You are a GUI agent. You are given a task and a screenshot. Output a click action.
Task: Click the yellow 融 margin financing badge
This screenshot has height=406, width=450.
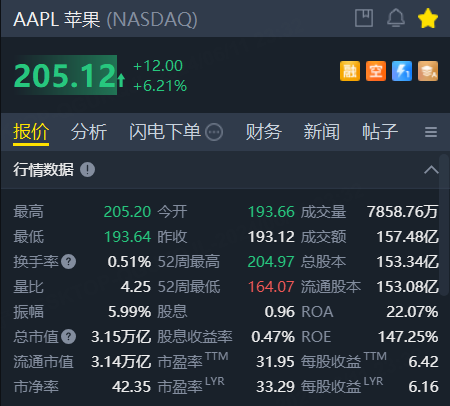(350, 71)
